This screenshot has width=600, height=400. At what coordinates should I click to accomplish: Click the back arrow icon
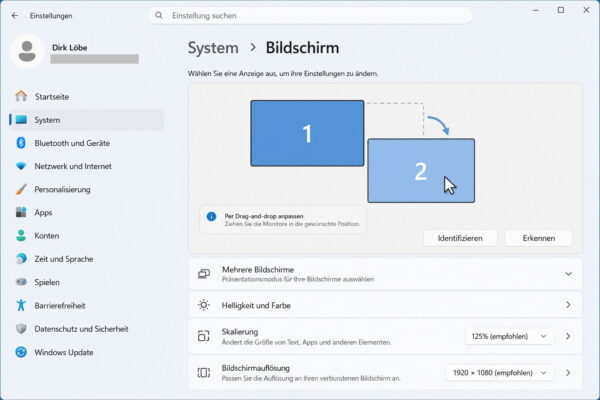[x=15, y=16]
